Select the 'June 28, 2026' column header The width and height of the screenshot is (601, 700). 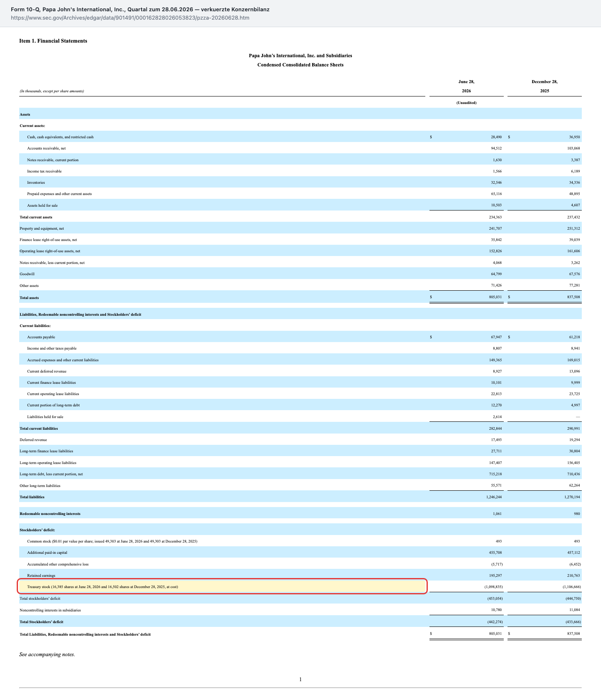tap(466, 86)
